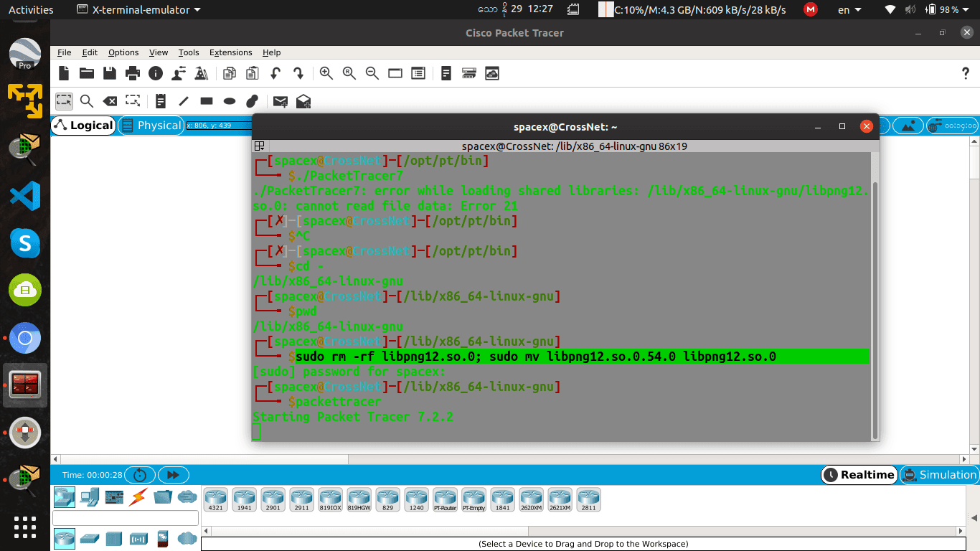
Task: Open the Edit menu
Action: [90, 52]
